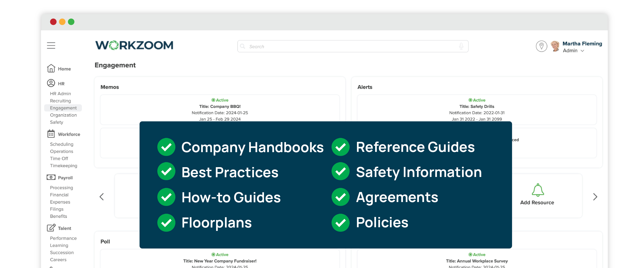Screen dimensions: 644x268
Task: Click the Add Resource label
Action: pos(537,203)
